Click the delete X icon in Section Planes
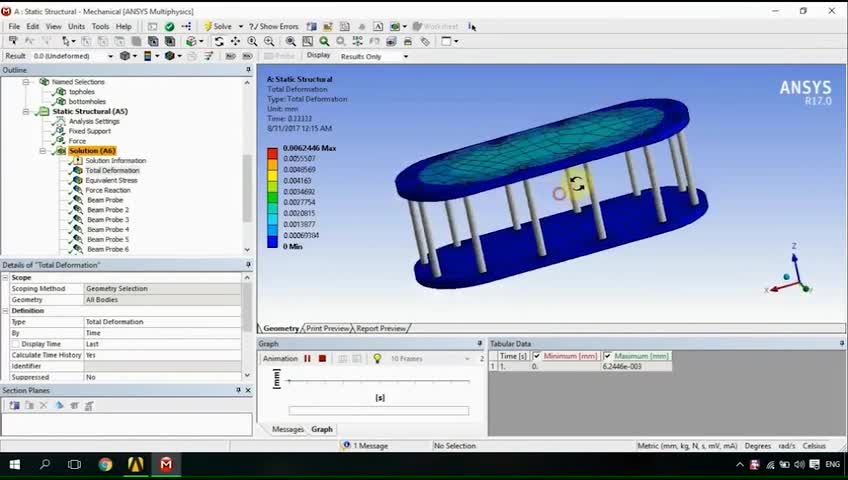Screen dimensions: 848x480 (44, 405)
